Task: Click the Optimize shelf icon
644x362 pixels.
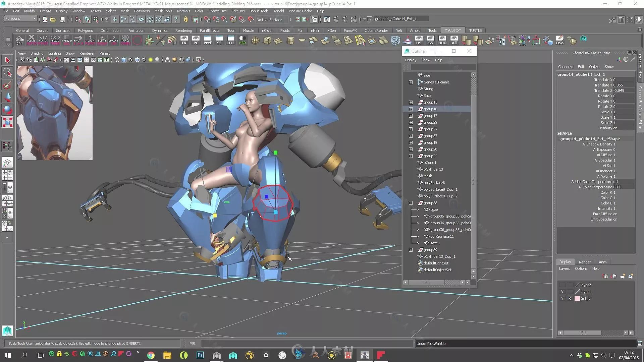Action: click(67, 40)
